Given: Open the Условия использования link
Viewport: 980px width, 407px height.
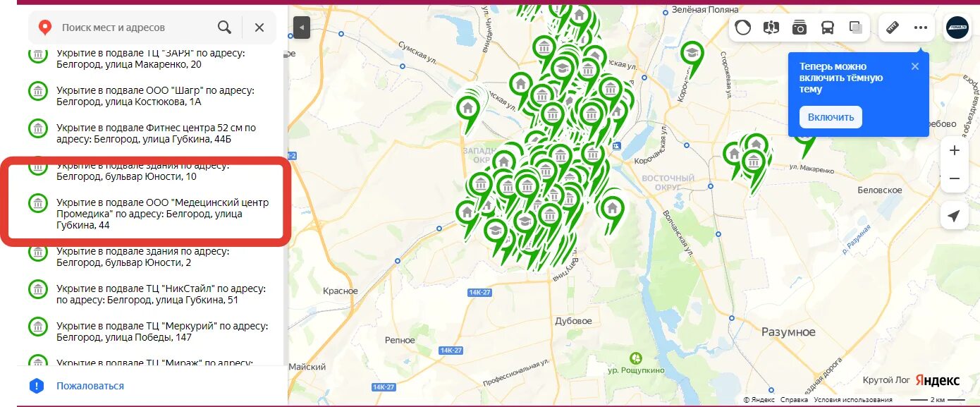Looking at the screenshot, I should pos(852,400).
